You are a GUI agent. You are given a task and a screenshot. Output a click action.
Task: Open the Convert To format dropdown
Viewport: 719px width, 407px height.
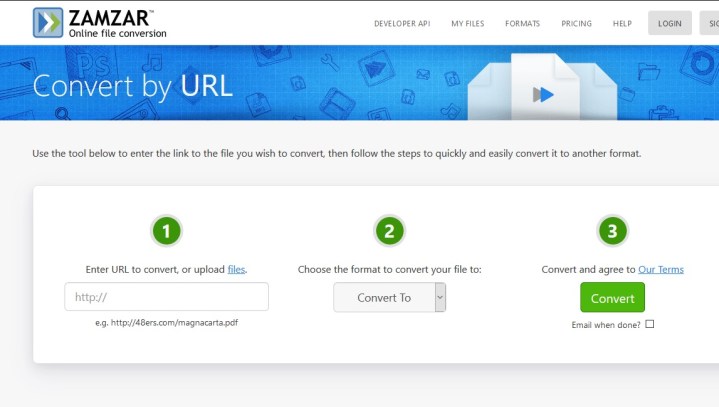point(383,297)
